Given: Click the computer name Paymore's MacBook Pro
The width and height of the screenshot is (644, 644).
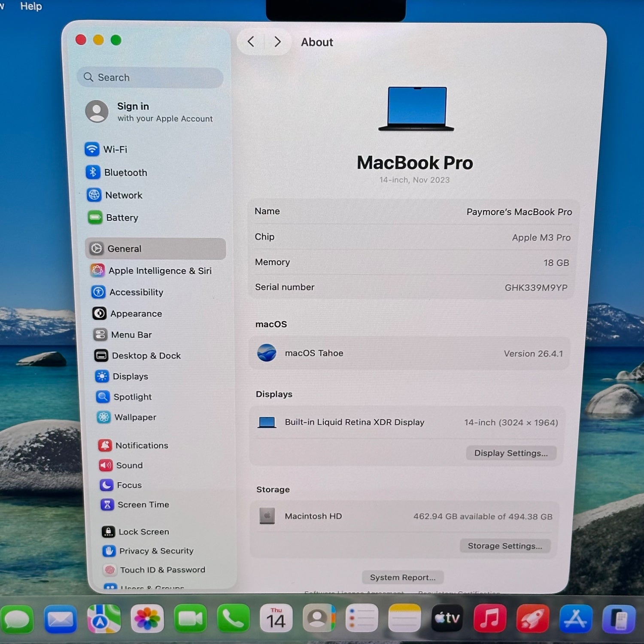Looking at the screenshot, I should coord(519,212).
